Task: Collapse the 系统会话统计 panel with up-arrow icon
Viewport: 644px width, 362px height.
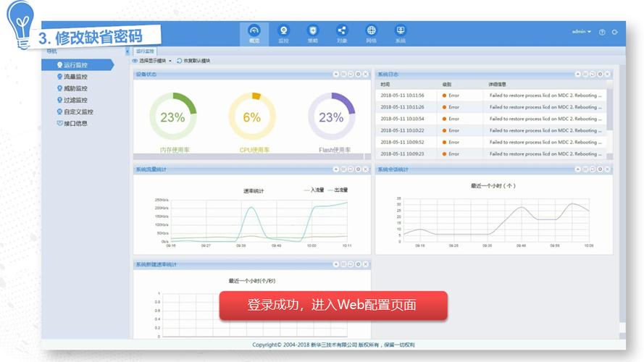Action: 578,169
